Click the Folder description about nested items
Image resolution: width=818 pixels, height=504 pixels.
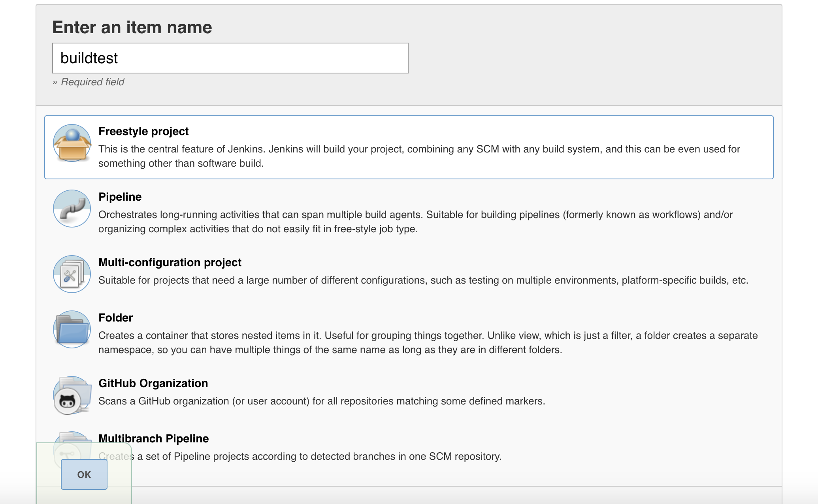pos(428,342)
